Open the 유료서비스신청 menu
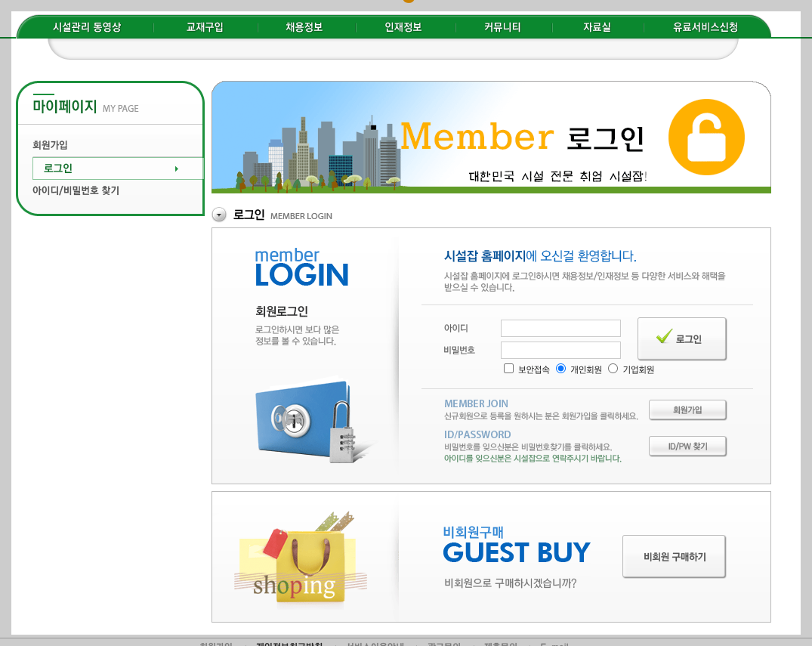 pos(705,27)
